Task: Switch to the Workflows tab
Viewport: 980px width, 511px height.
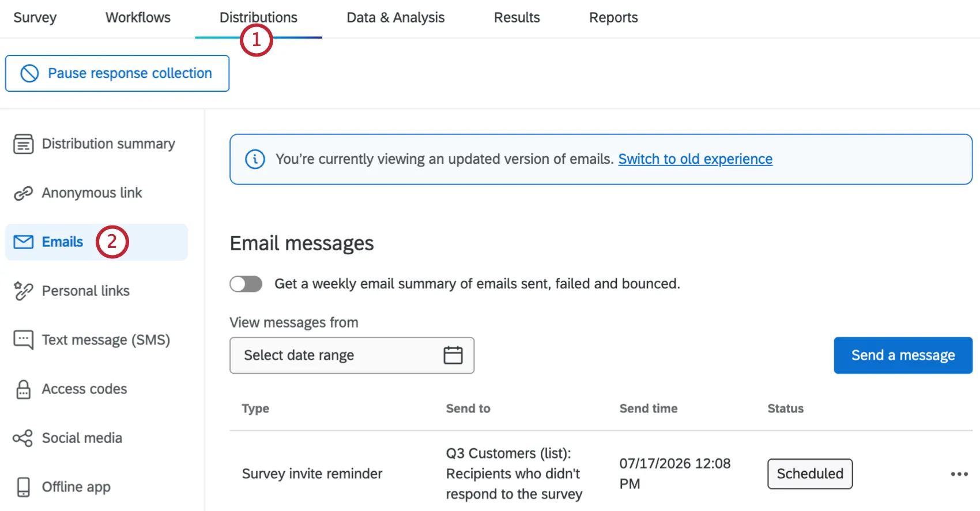Action: (138, 18)
